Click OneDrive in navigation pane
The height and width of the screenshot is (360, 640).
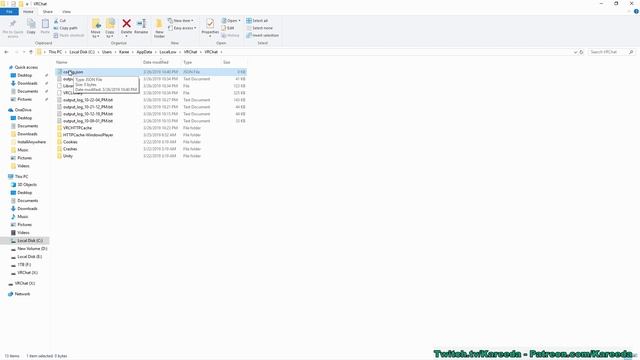(x=23, y=110)
